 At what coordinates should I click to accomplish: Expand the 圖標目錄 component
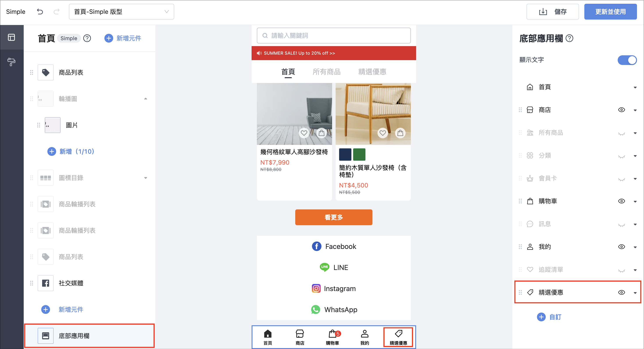point(145,178)
